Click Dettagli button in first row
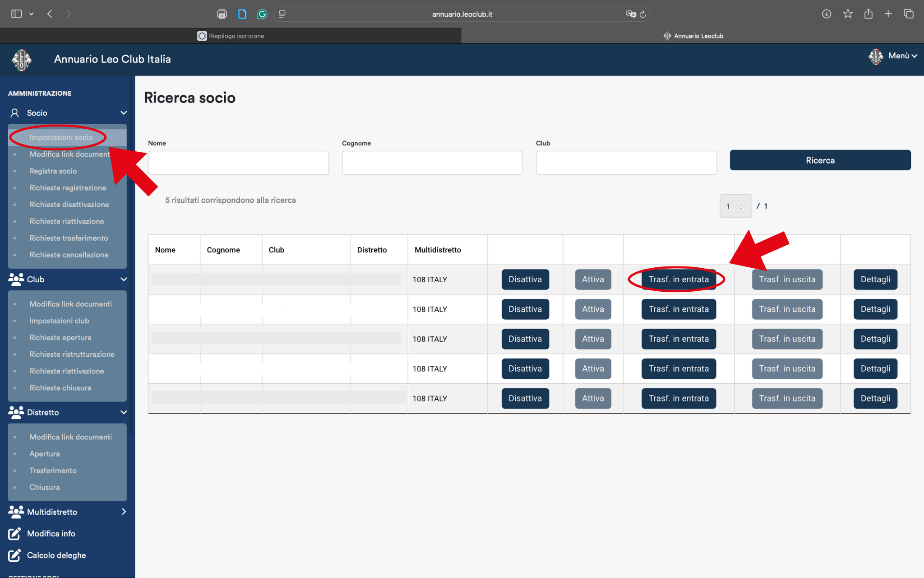Image resolution: width=924 pixels, height=578 pixels. pyautogui.click(x=875, y=280)
